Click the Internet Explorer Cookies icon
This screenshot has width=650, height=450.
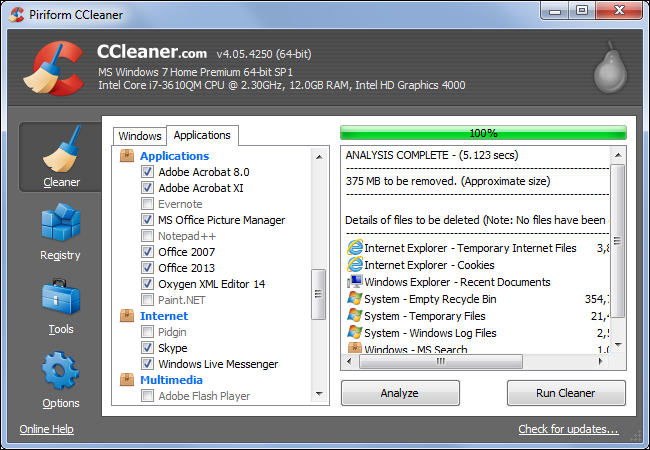click(x=355, y=265)
